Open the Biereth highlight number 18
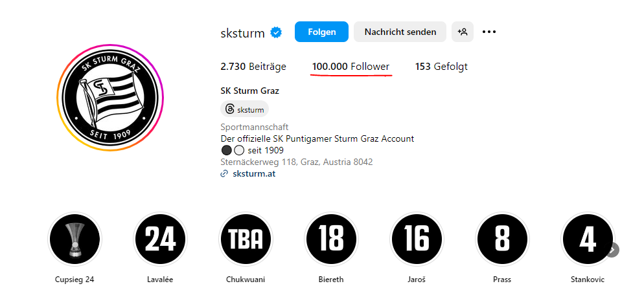 (331, 239)
